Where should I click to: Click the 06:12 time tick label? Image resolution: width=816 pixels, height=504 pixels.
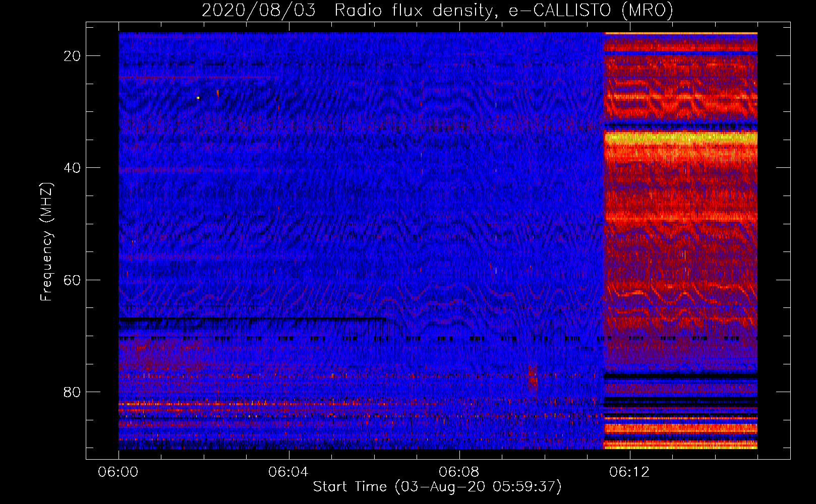(x=629, y=472)
